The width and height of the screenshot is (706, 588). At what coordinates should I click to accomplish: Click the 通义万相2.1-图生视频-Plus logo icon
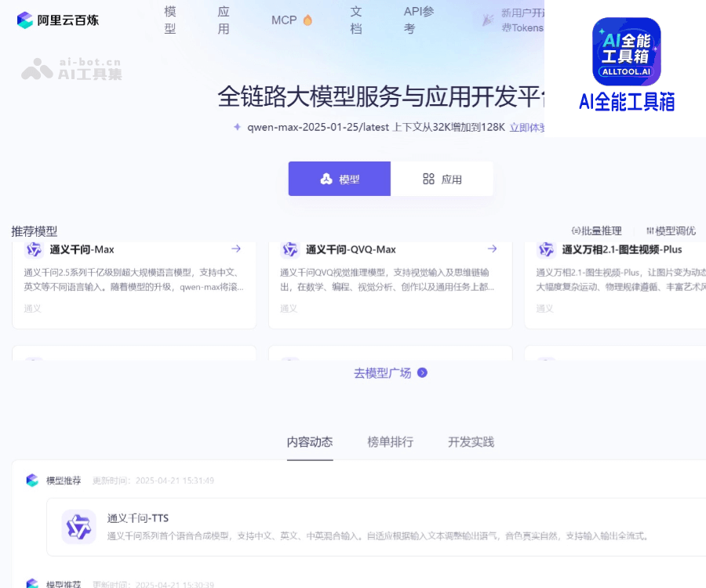[x=546, y=249]
